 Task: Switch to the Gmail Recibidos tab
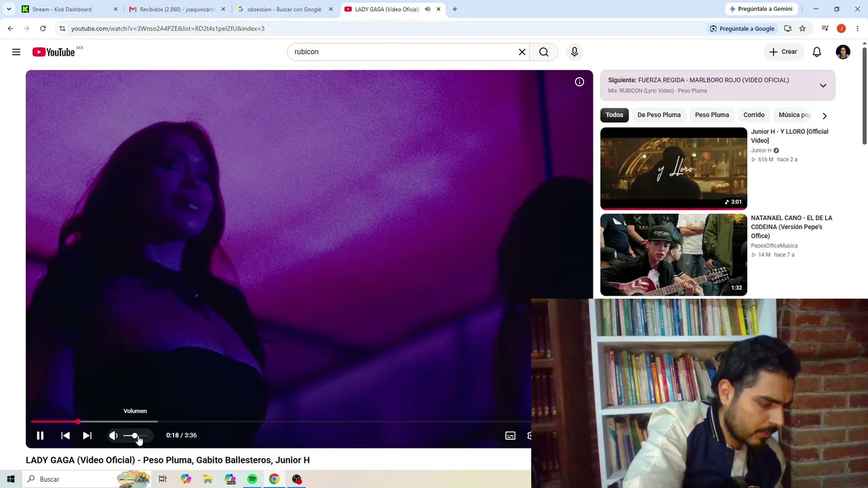pyautogui.click(x=177, y=9)
